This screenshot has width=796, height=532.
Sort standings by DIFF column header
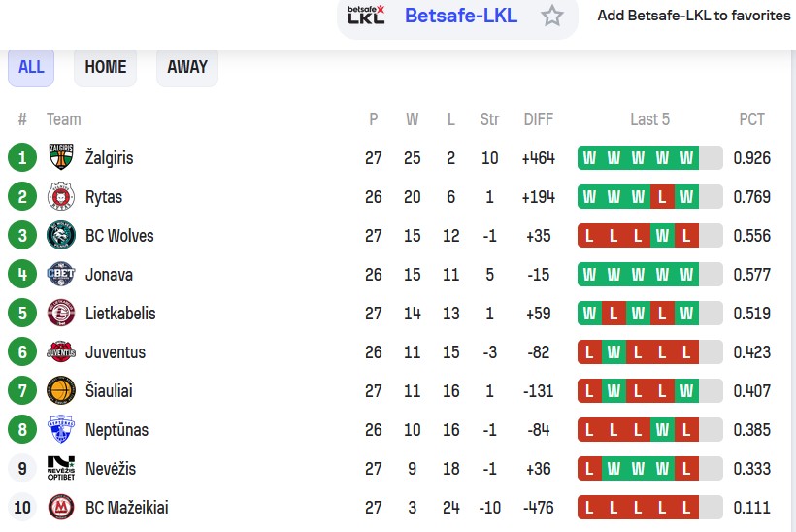click(538, 119)
